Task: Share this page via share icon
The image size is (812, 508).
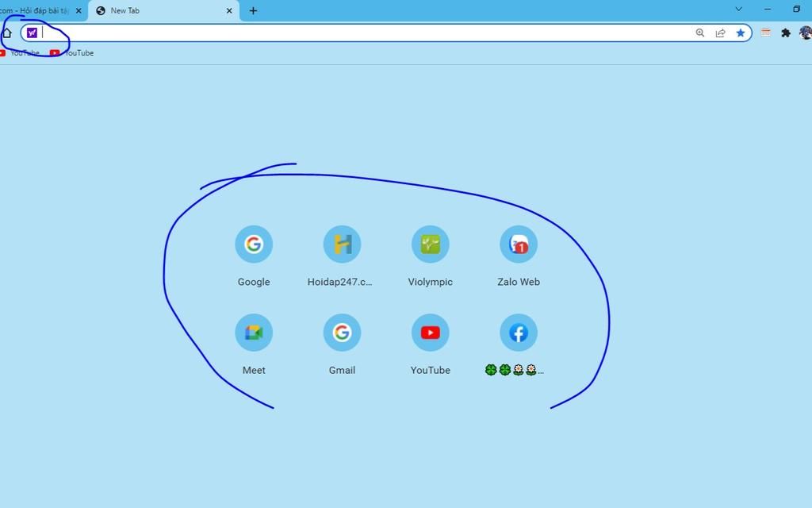Action: pos(720,33)
